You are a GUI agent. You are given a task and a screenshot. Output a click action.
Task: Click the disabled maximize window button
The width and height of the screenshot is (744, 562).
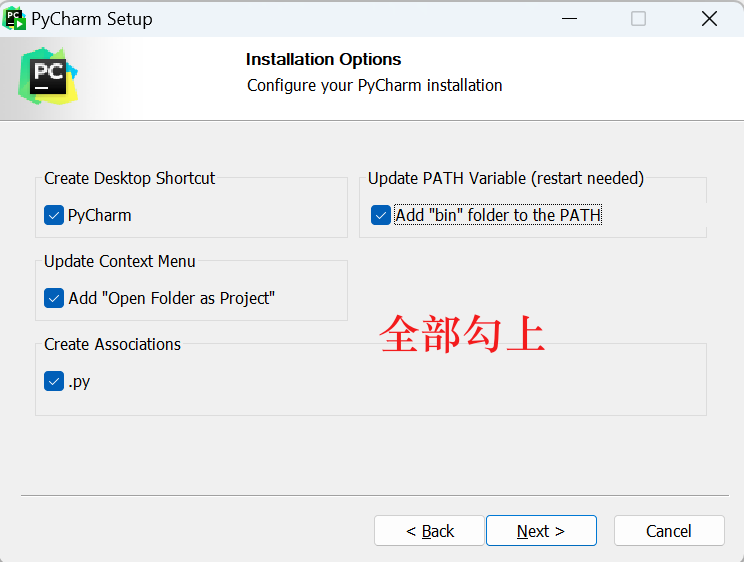tap(638, 19)
